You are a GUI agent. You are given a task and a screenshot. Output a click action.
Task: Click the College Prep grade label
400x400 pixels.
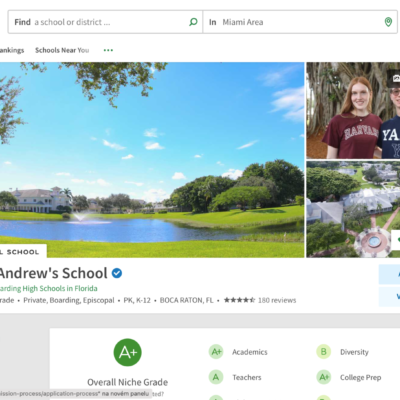click(360, 378)
